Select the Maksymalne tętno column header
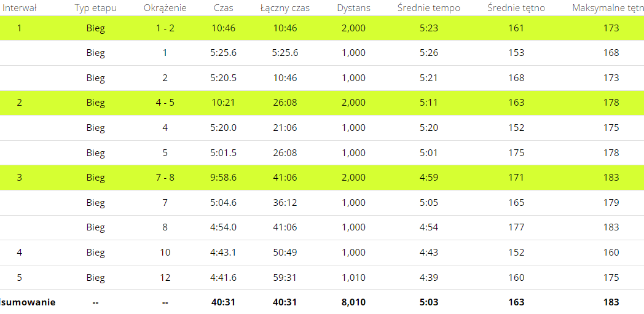The image size is (644, 314). click(x=608, y=8)
